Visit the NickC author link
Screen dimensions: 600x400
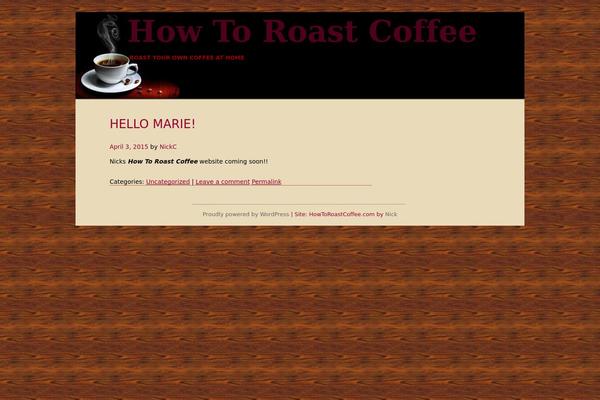click(x=168, y=147)
